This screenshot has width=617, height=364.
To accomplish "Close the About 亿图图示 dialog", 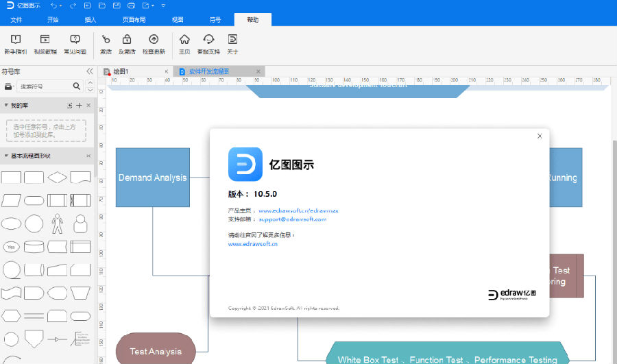I will (x=540, y=136).
